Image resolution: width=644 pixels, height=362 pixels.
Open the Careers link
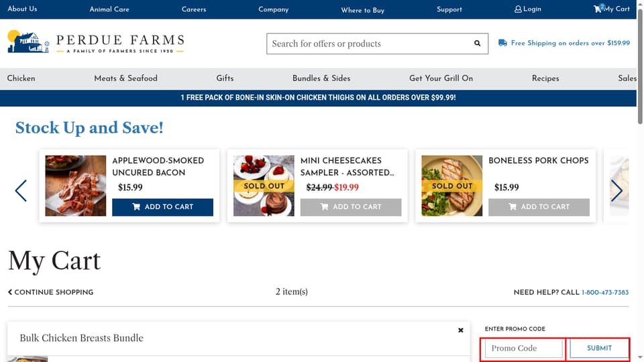194,9
